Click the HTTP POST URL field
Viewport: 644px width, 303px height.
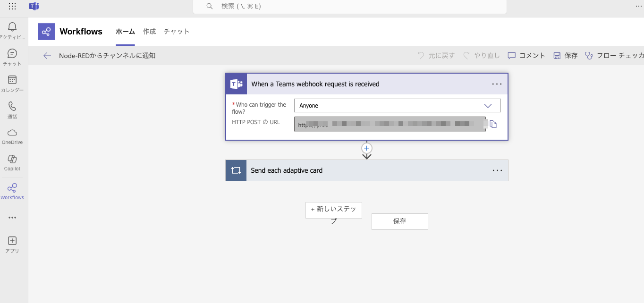tap(390, 124)
